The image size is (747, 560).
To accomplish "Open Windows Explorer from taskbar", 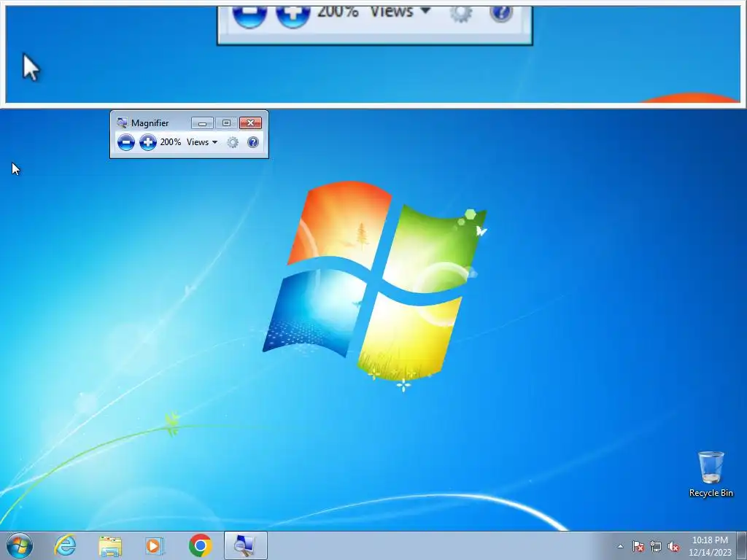I will pyautogui.click(x=110, y=545).
